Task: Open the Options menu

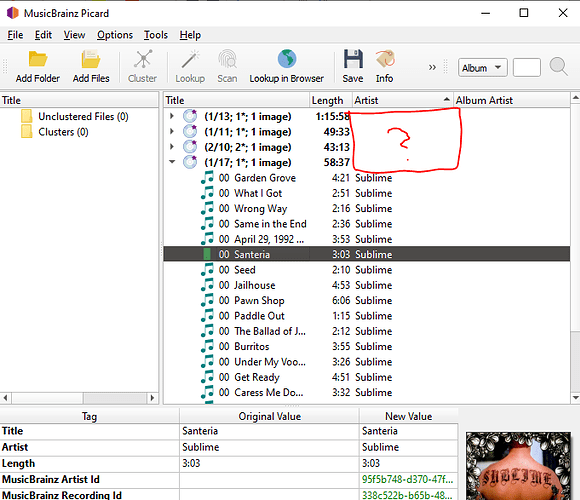Action: pyautogui.click(x=115, y=35)
